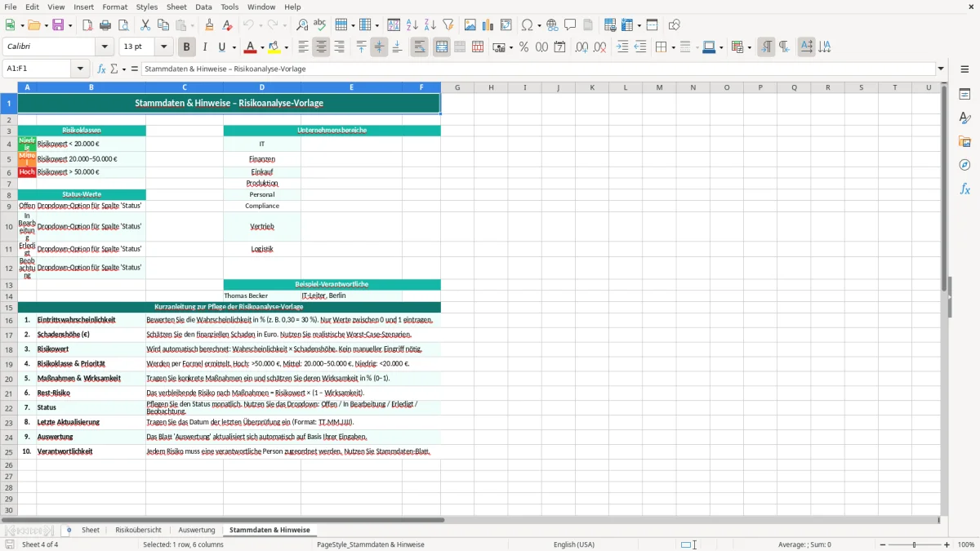Open the Conditional Formatting dropdown arrow
The height and width of the screenshot is (551, 980).
point(749,47)
